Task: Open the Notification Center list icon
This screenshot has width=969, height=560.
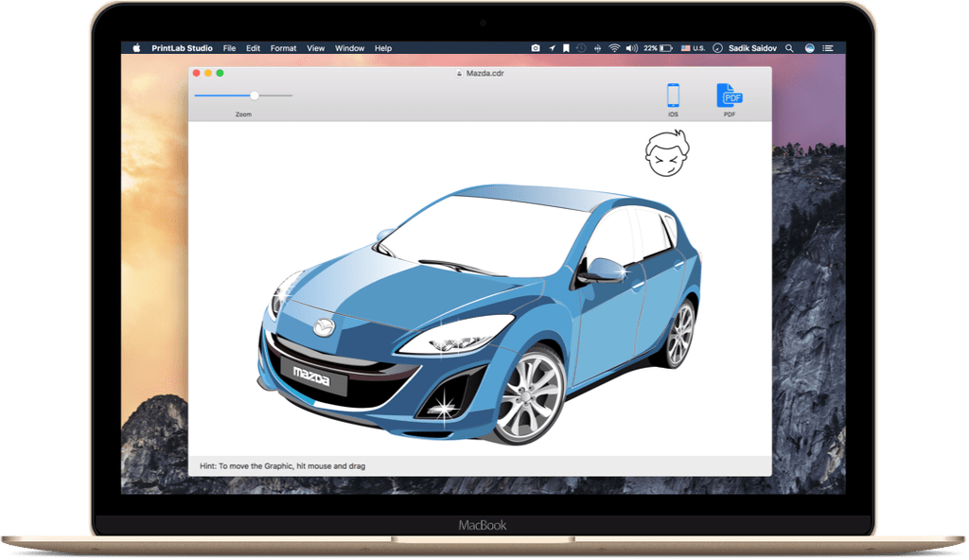Action: click(x=829, y=48)
